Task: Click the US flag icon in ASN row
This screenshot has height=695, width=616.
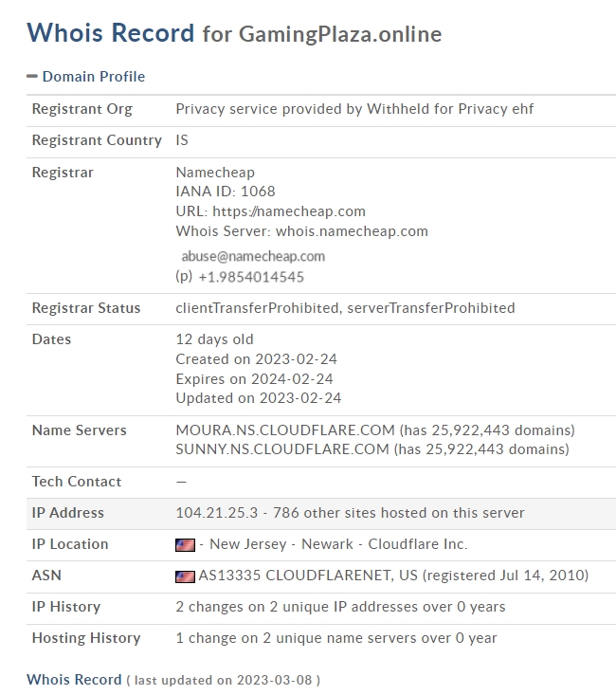Action: pyautogui.click(x=185, y=576)
